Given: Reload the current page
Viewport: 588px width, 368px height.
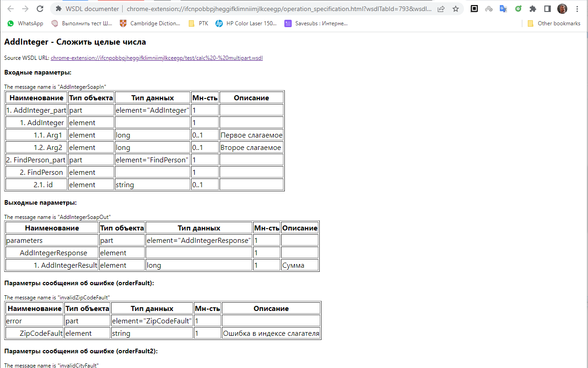Looking at the screenshot, I should tap(40, 9).
